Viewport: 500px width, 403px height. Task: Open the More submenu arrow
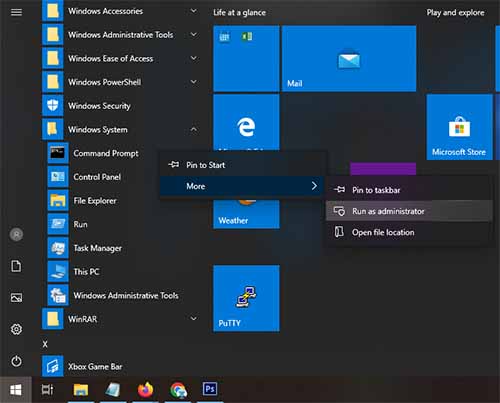[x=314, y=186]
